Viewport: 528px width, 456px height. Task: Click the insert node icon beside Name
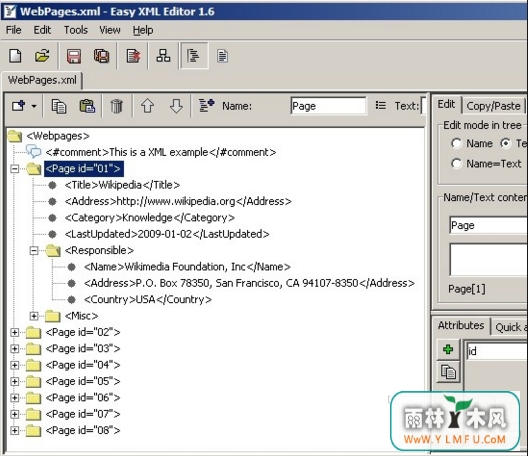206,105
